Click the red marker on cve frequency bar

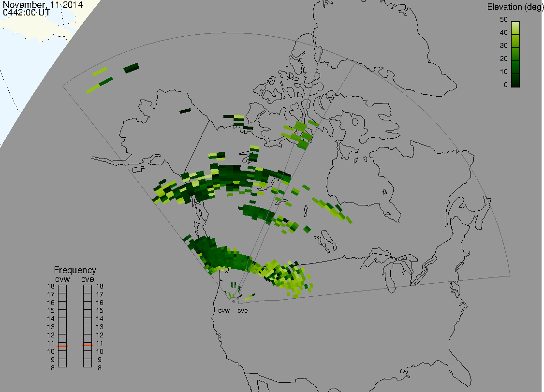click(x=88, y=346)
